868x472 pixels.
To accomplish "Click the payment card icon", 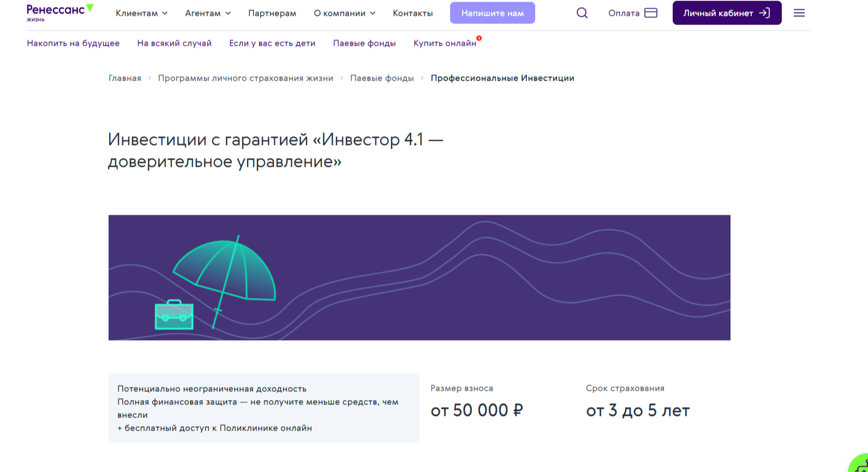I will coord(651,13).
